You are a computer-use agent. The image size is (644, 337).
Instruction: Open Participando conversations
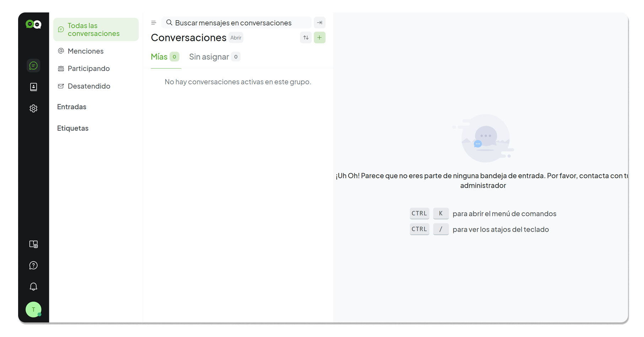pyautogui.click(x=89, y=69)
